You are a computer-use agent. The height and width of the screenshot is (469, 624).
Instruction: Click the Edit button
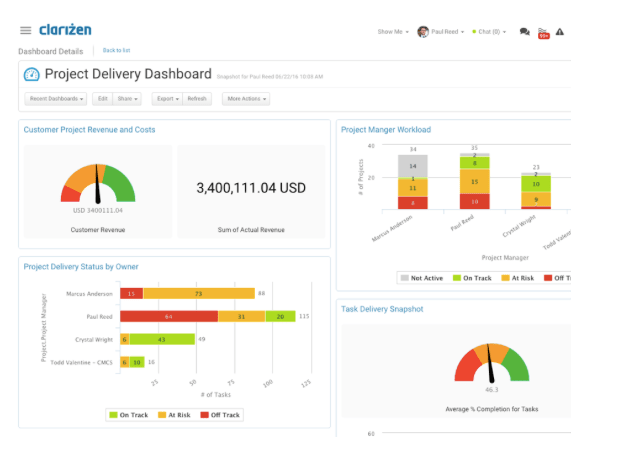click(103, 99)
